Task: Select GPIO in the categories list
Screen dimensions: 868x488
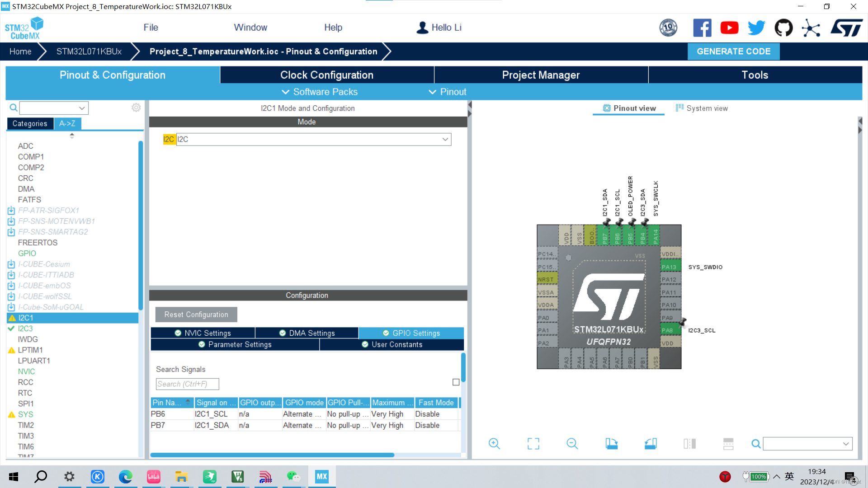Action: (27, 253)
